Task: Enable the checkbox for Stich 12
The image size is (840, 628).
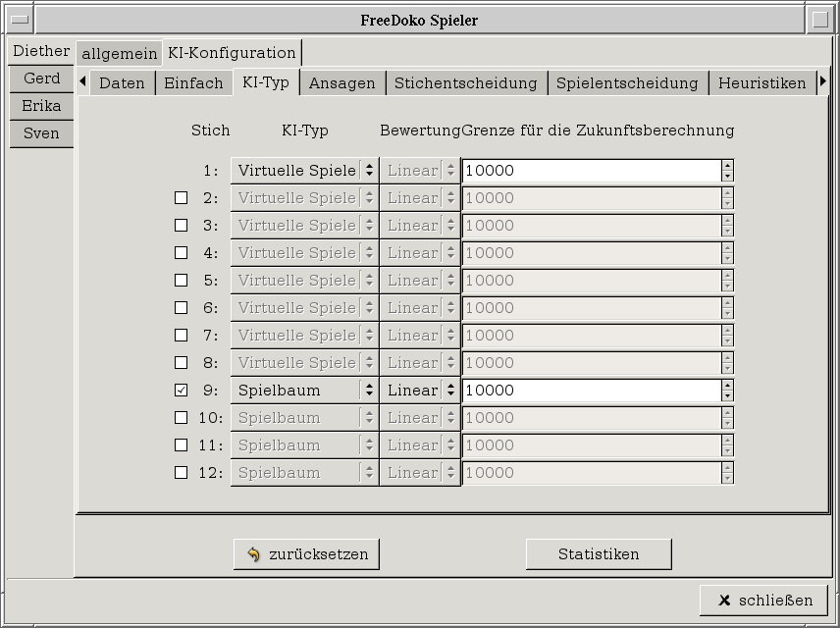Action: point(181,473)
